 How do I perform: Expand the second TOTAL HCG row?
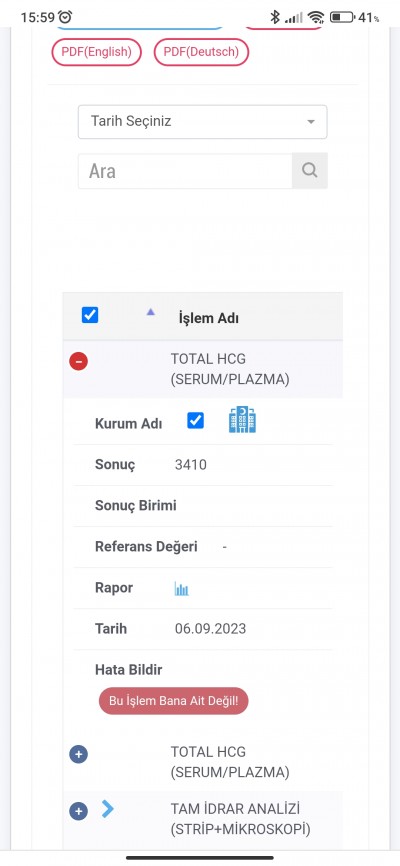(x=78, y=754)
